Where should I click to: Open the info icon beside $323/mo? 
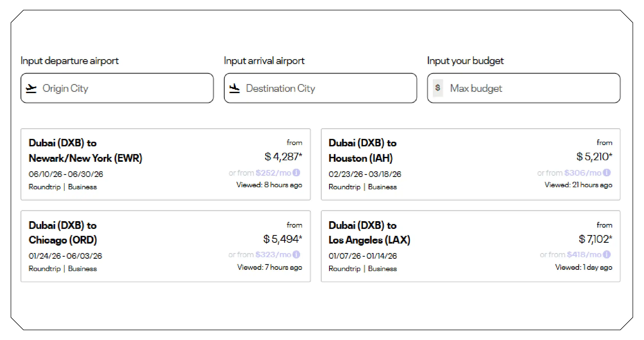coord(297,255)
